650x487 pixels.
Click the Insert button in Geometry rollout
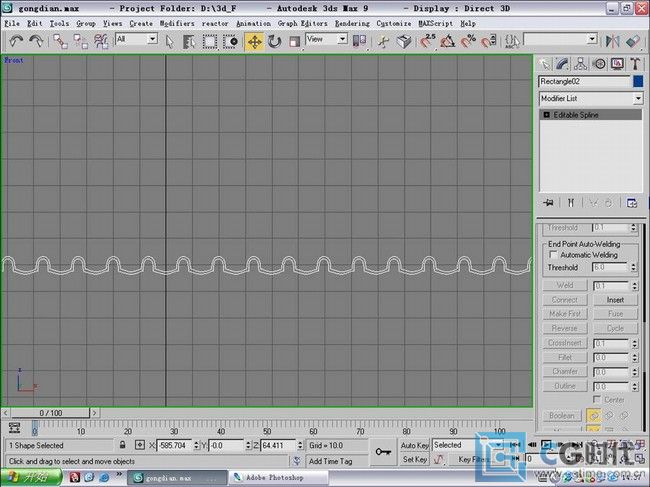pyautogui.click(x=615, y=299)
